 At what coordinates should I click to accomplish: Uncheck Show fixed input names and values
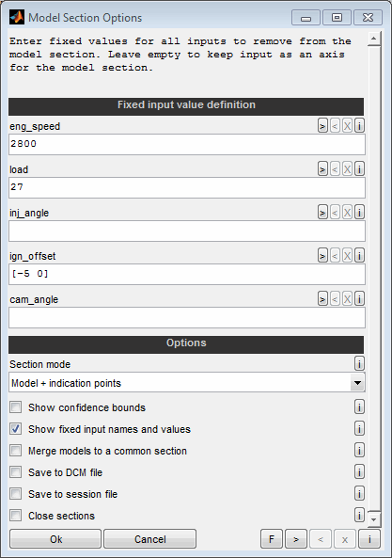click(x=16, y=429)
